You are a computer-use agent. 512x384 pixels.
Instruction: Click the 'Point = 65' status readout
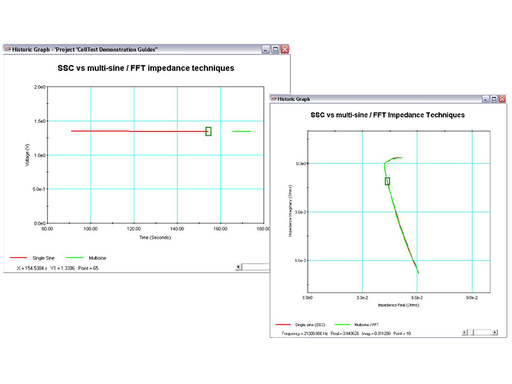pyautogui.click(x=88, y=268)
